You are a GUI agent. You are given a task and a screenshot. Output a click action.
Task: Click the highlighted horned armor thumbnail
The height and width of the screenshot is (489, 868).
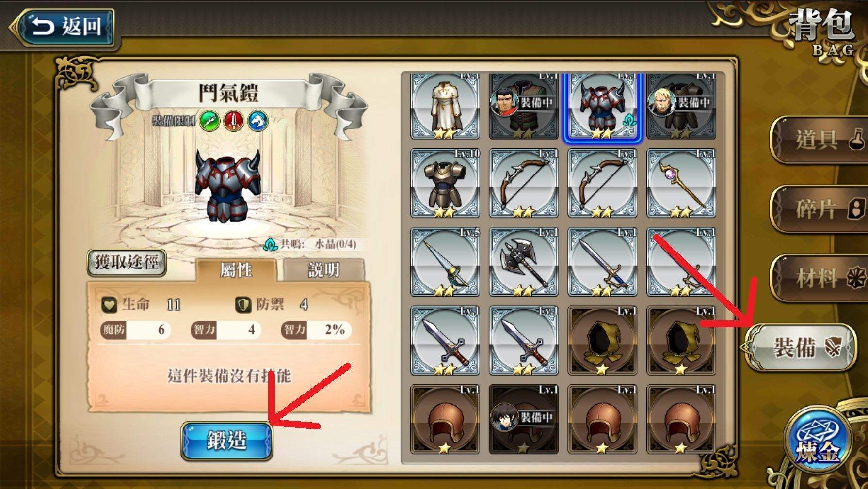point(602,107)
